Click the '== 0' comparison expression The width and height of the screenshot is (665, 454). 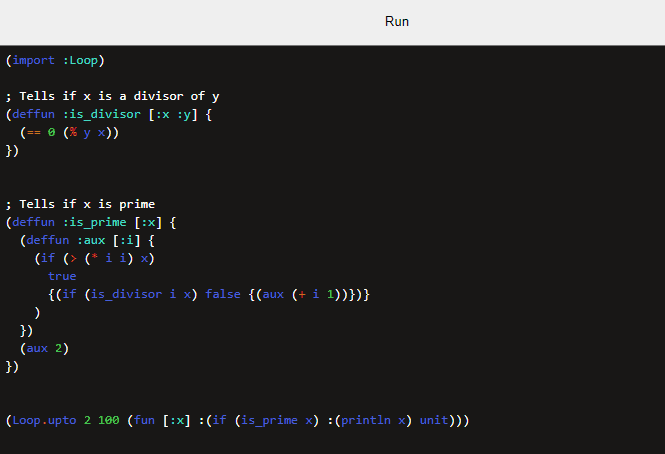point(40,132)
